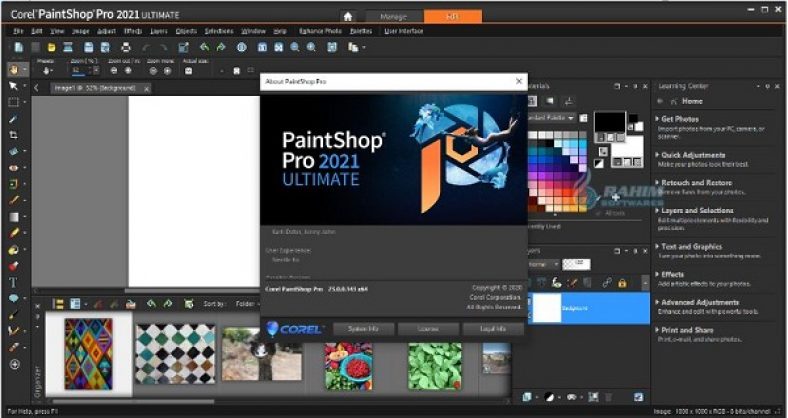
Task: Expand the Retouch and Restore topic
Action: coord(696,183)
